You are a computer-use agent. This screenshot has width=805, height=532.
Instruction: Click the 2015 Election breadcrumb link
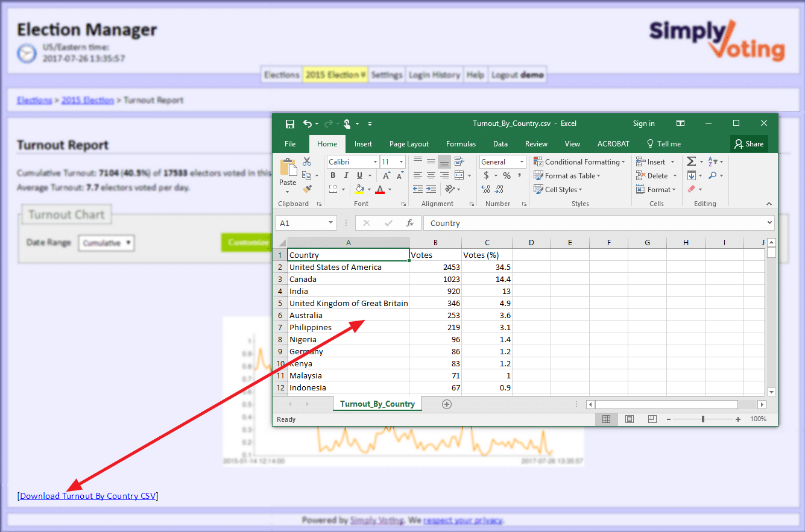(x=88, y=100)
